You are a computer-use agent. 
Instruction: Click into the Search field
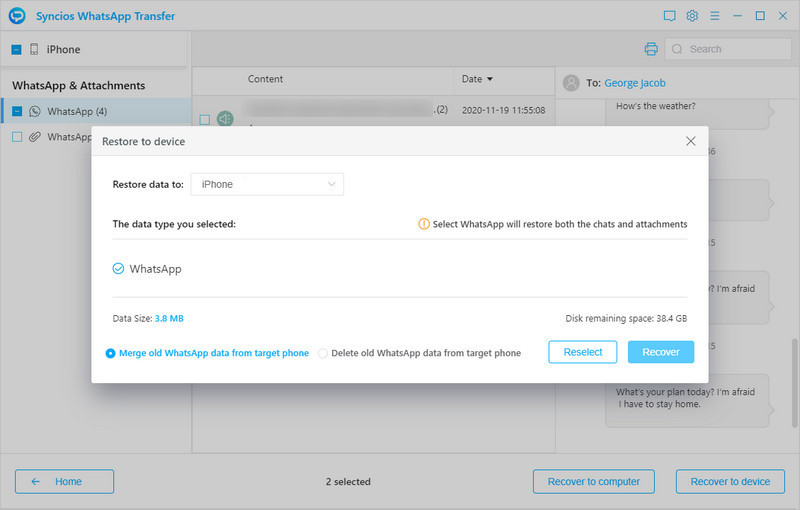(728, 49)
